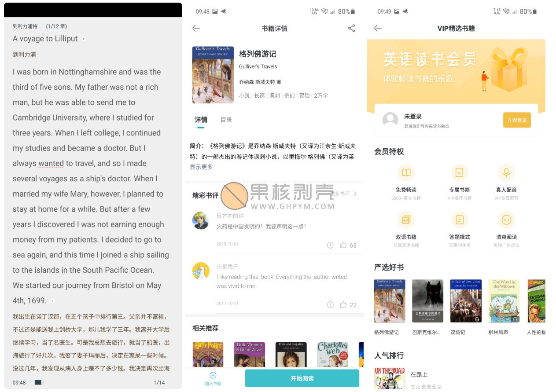Screen dimensions: 556x392
Task: Go back from the 书籍详情 page
Action: (x=196, y=29)
